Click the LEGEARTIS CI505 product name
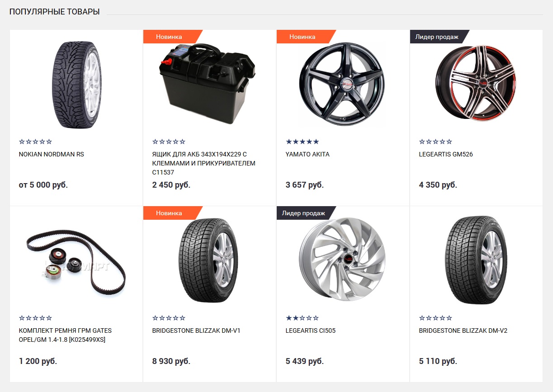 point(311,331)
